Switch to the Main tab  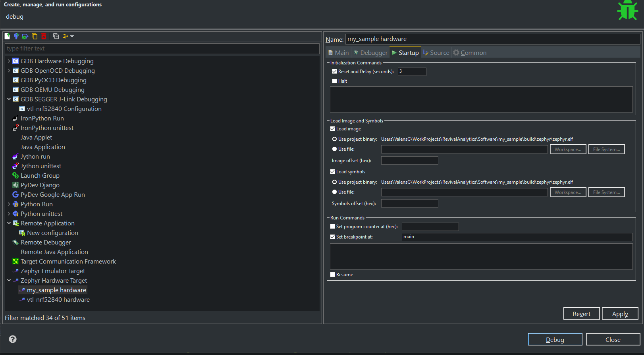tap(338, 52)
